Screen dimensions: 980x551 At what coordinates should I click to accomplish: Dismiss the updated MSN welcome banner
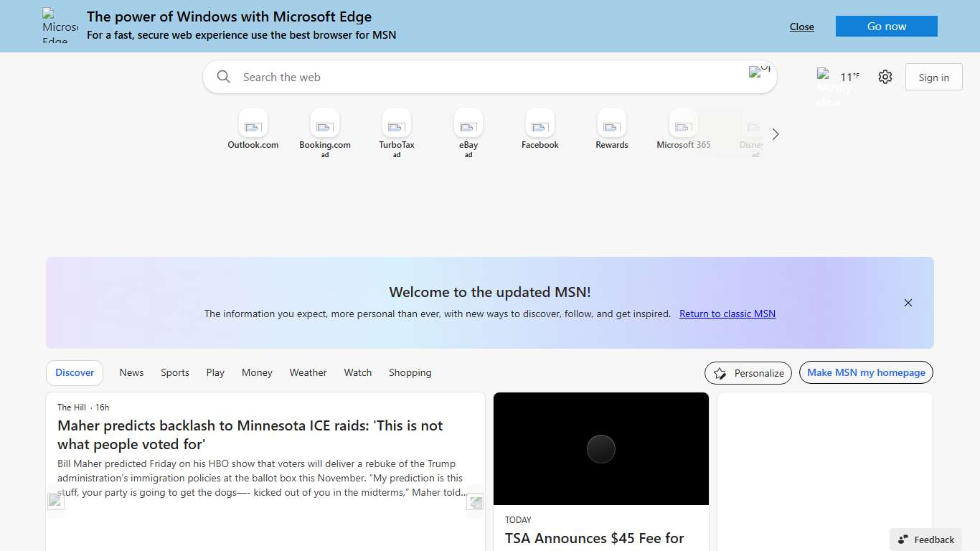click(908, 303)
